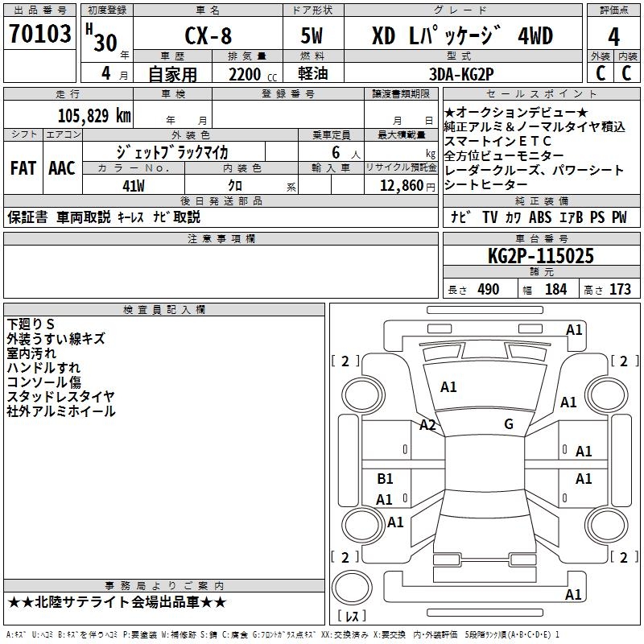
Task: Click the 検査員記入欄 section header
Action: click(x=164, y=310)
